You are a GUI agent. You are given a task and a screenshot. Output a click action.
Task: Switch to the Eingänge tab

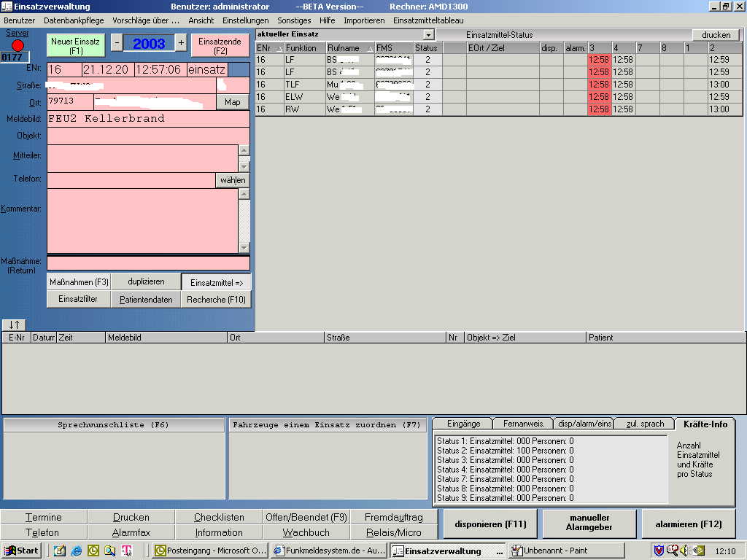463,424
